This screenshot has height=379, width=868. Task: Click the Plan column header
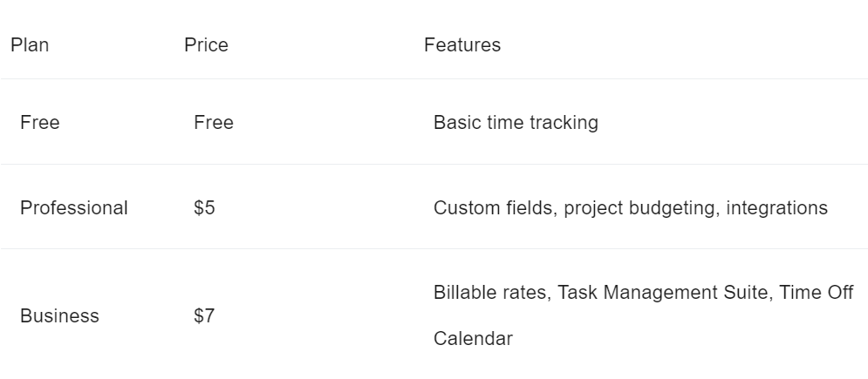click(x=30, y=44)
